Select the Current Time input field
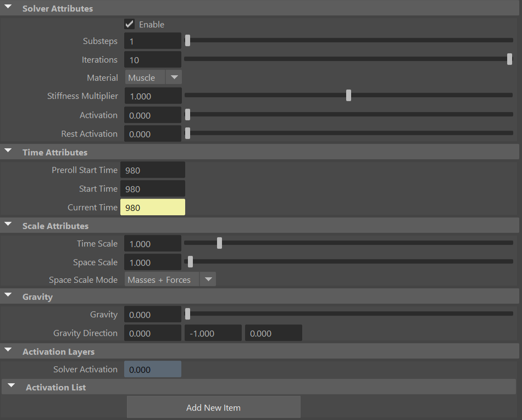 tap(153, 207)
